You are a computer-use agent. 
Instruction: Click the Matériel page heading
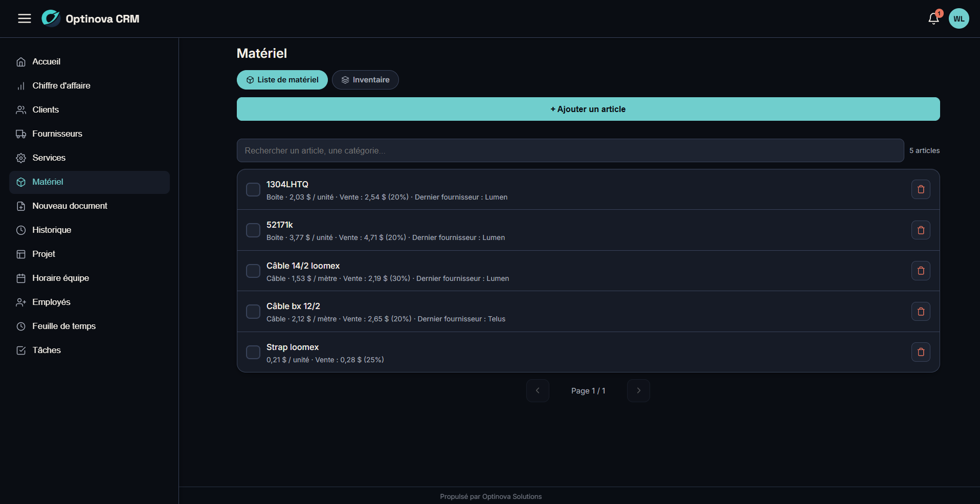(x=262, y=53)
